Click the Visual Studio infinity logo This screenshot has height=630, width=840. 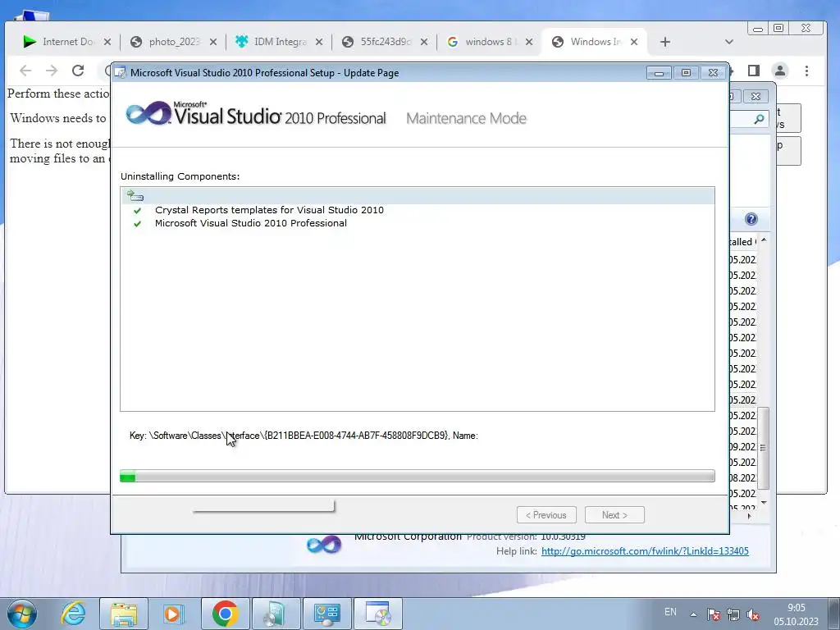click(x=148, y=113)
